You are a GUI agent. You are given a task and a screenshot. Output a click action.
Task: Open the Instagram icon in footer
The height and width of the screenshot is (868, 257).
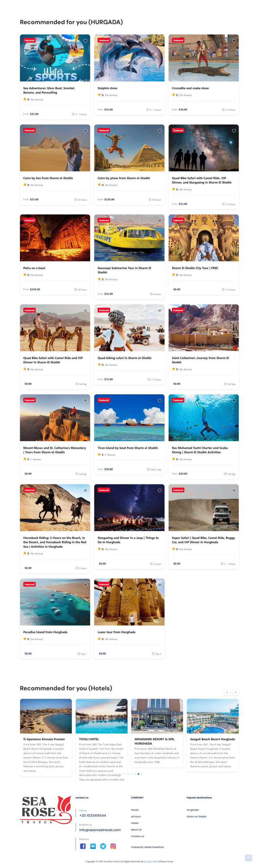coord(113,846)
